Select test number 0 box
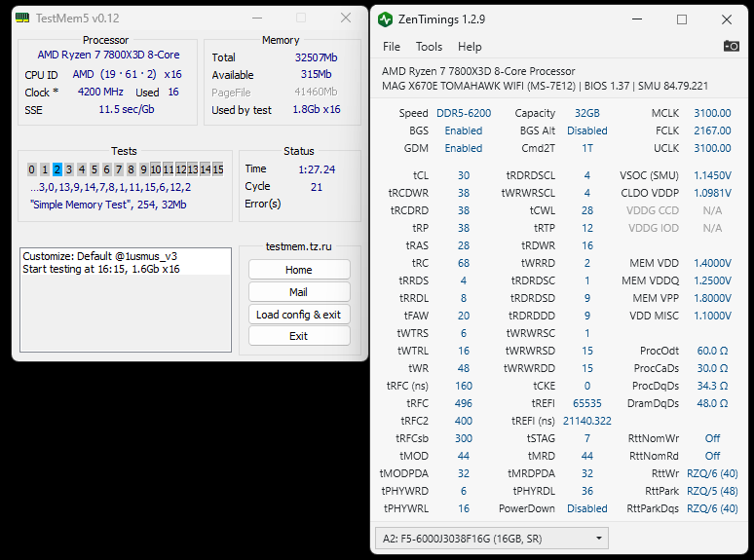 pos(32,169)
